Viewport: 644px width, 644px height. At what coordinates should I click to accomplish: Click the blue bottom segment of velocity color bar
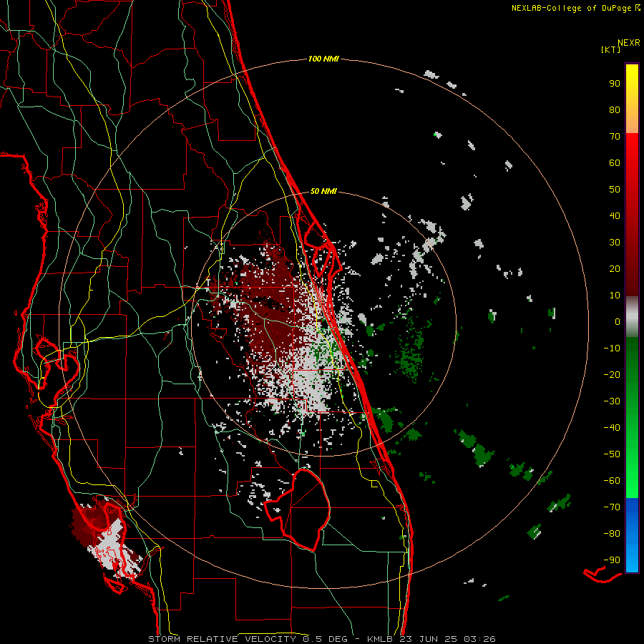click(x=632, y=535)
